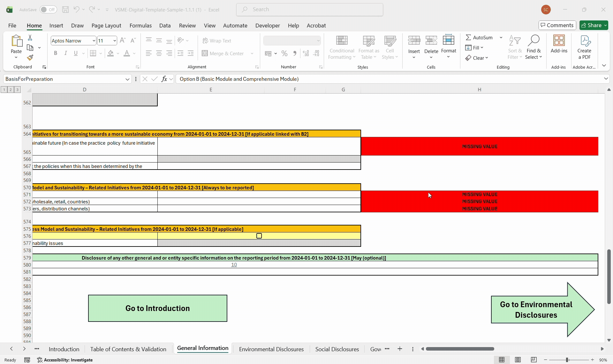Click Go to Introduction button

coord(158,308)
